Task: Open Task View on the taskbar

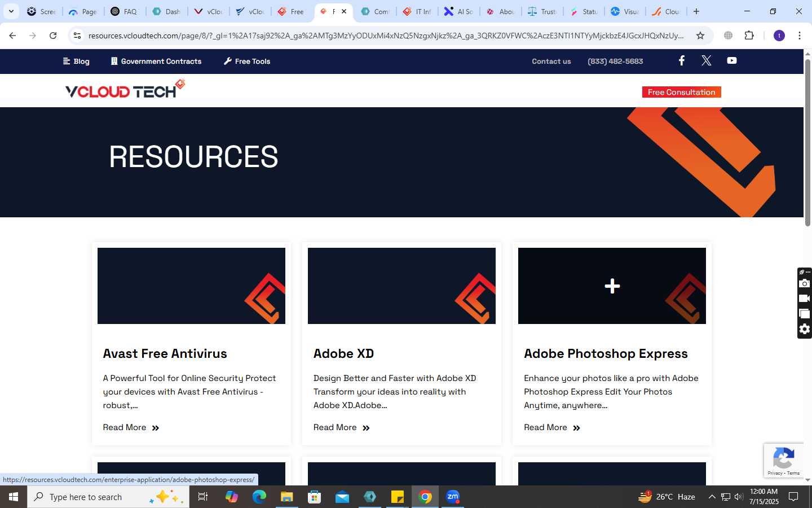Action: pos(203,497)
